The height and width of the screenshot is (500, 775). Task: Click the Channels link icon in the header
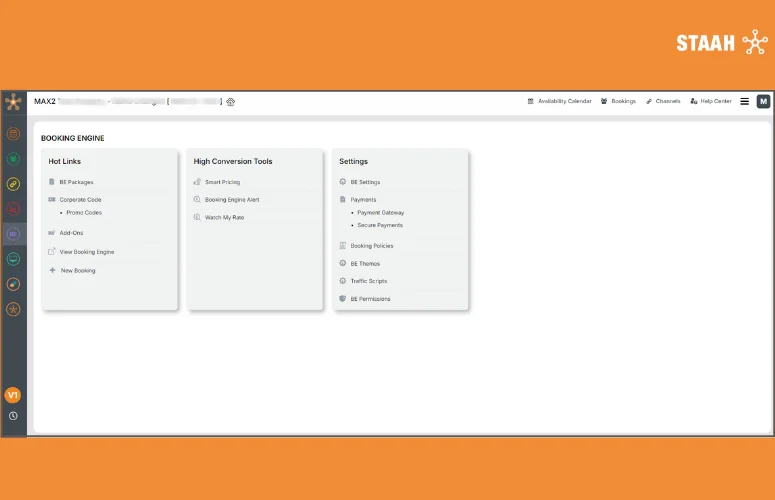click(648, 101)
